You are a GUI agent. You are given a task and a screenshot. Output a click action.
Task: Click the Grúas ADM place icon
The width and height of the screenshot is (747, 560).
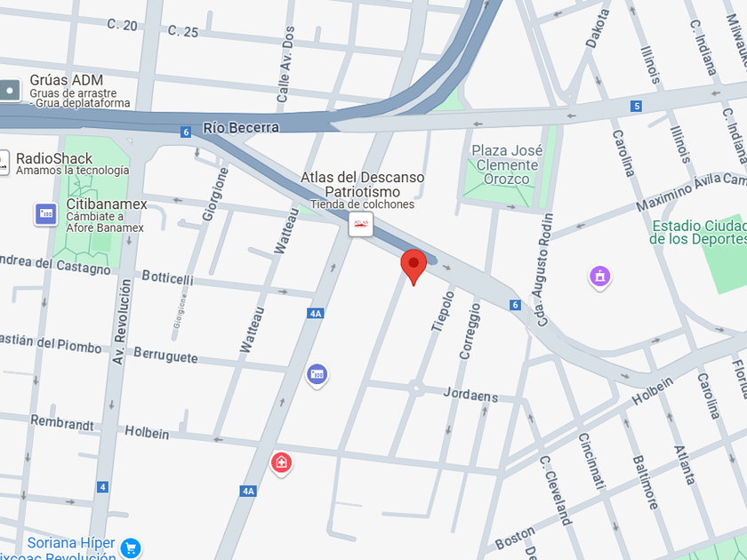pyautogui.click(x=10, y=91)
